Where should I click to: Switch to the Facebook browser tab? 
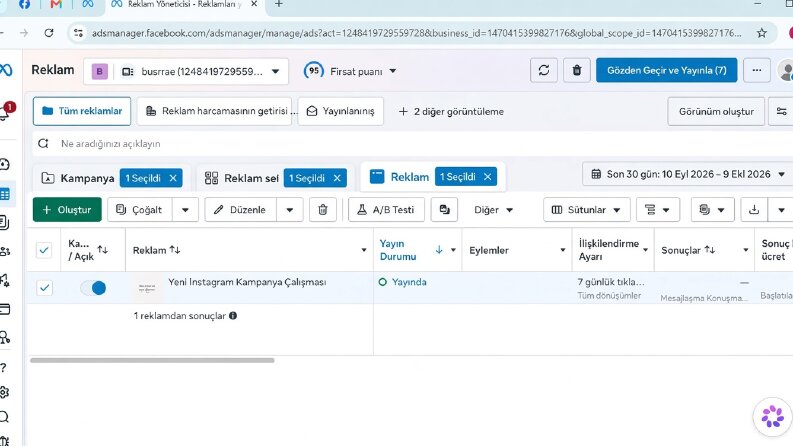point(24,5)
